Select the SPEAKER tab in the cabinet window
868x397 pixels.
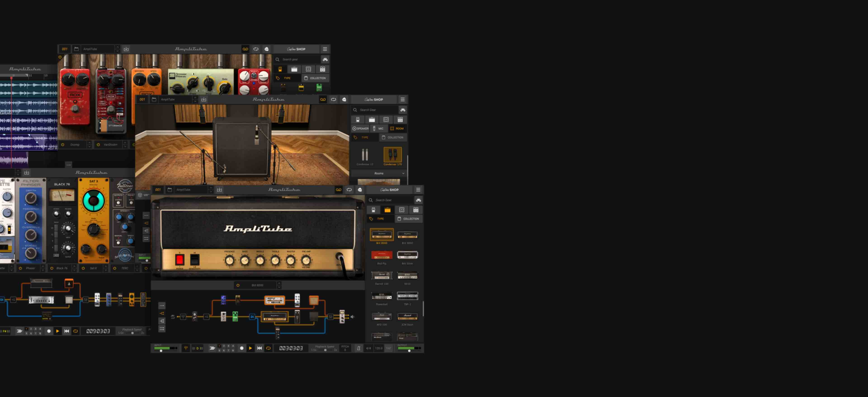[361, 128]
